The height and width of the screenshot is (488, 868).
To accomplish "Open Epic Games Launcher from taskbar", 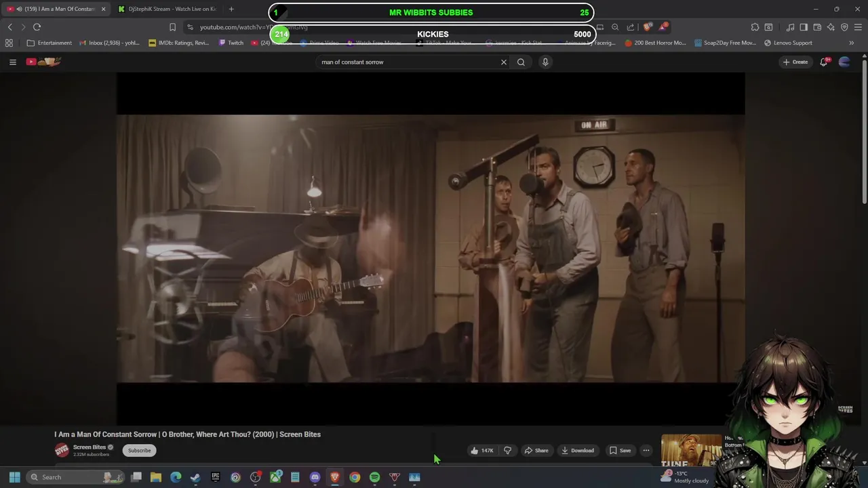I will 216,477.
